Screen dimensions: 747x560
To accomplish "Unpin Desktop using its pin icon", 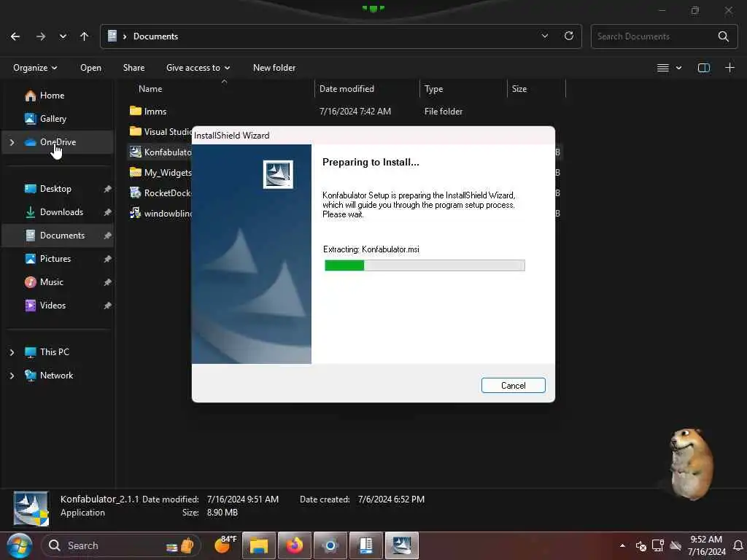I will (107, 189).
